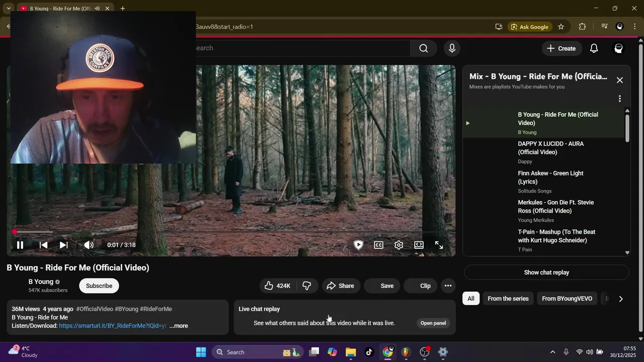Image resolution: width=644 pixels, height=362 pixels.
Task: Create a clip from the video
Action: (421, 286)
